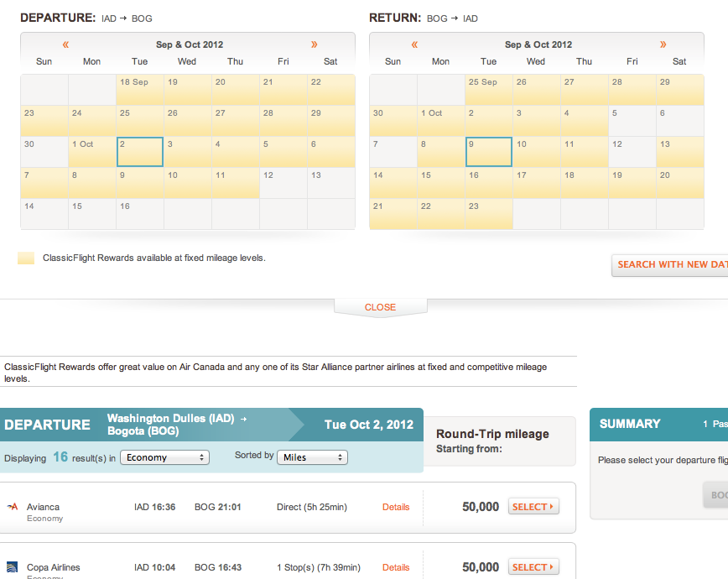Screen dimensions: 728x579
Task: Pick 25 Sep in the Return calendar
Action: (x=489, y=90)
